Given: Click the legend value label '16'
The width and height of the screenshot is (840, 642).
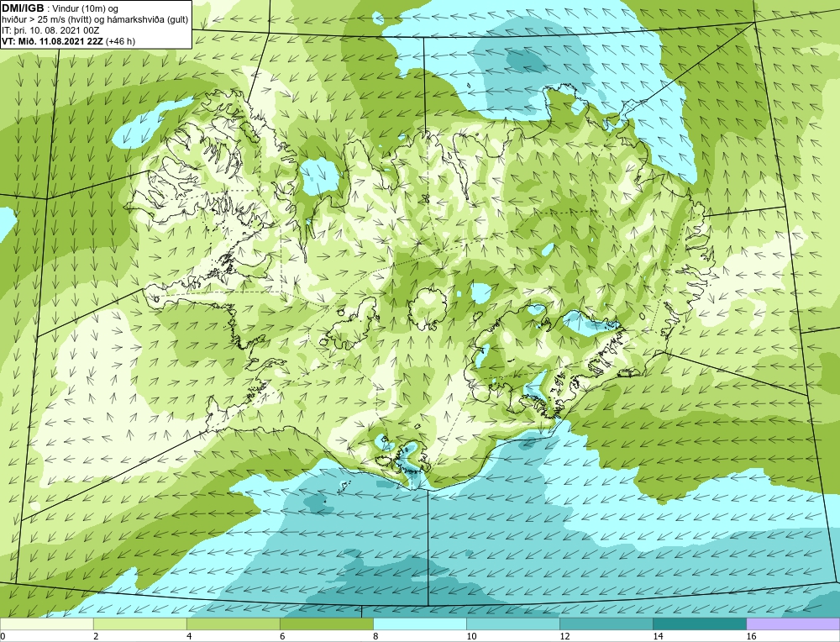Looking at the screenshot, I should click(x=751, y=636).
